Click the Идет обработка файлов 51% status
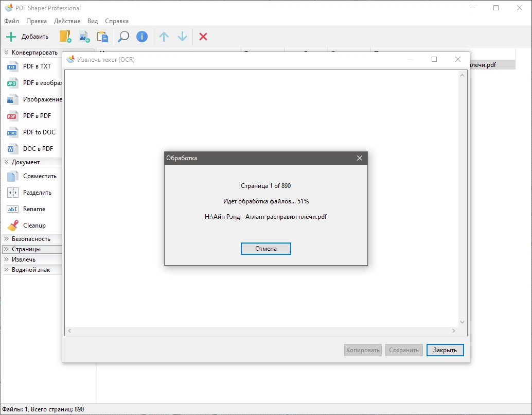Screen dimensions: 532x415 point(265,201)
